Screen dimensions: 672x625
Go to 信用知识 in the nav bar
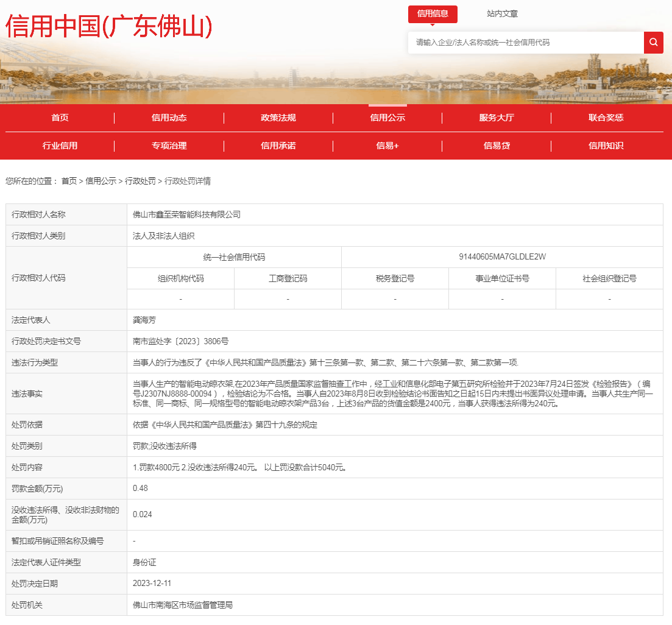[606, 146]
